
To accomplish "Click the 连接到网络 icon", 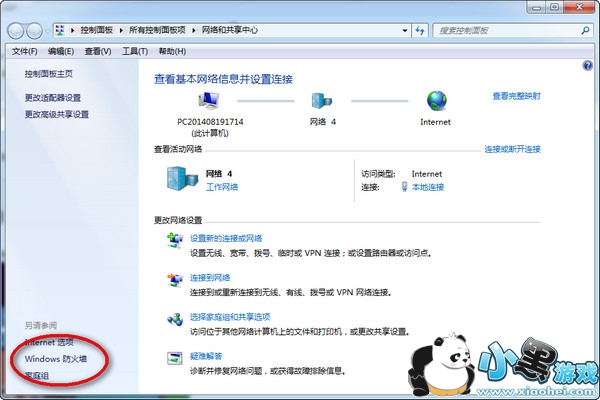I will click(174, 280).
